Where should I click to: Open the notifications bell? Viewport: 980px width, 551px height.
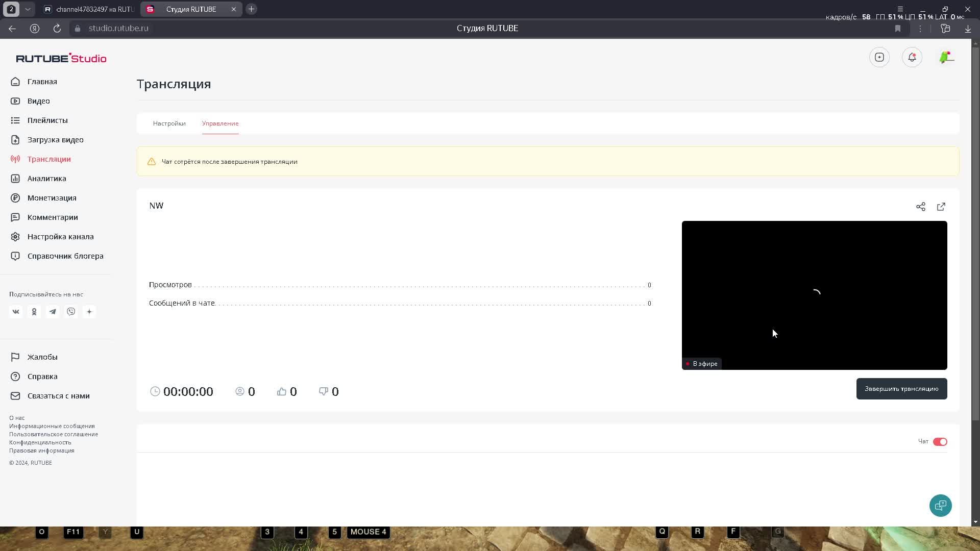(x=912, y=57)
